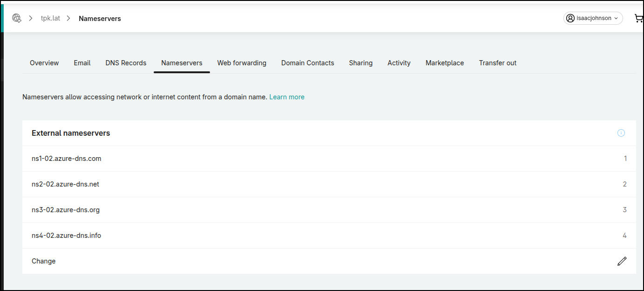644x291 pixels.
Task: Select the DNS Records tab
Action: pos(126,63)
